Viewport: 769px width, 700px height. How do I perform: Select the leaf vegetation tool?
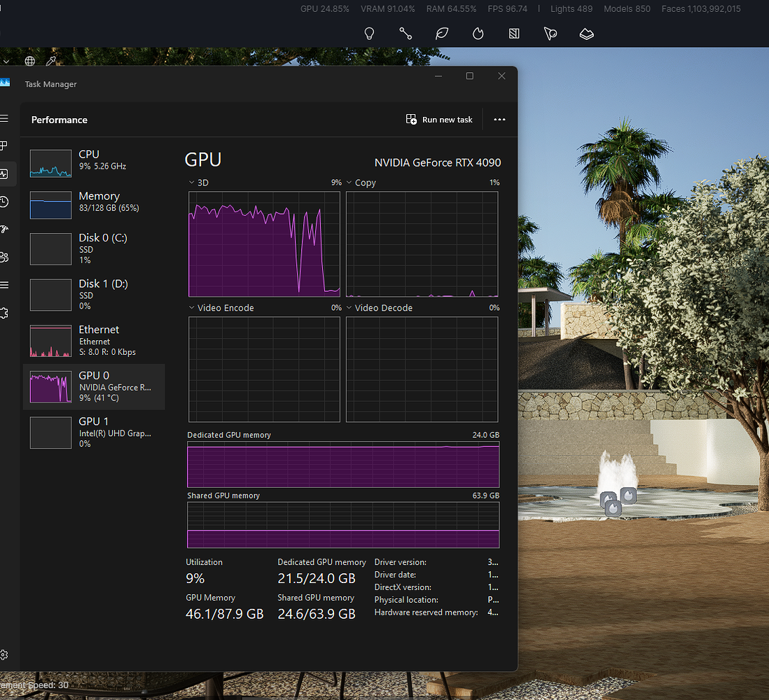point(441,34)
